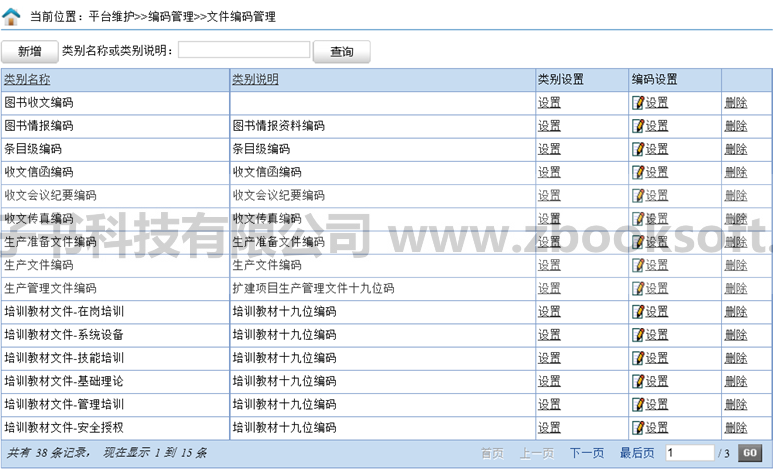The height and width of the screenshot is (469, 773).
Task: Focus the page number input box
Action: tap(689, 453)
